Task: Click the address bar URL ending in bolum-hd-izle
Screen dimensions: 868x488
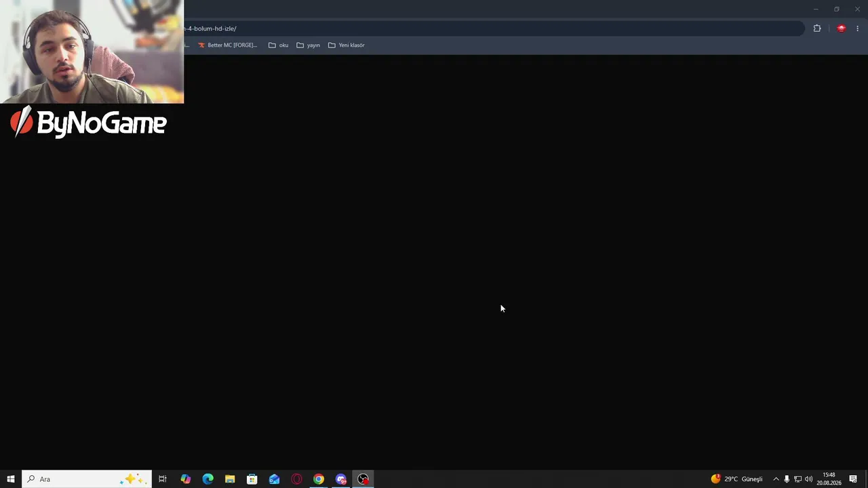Action: coord(210,28)
